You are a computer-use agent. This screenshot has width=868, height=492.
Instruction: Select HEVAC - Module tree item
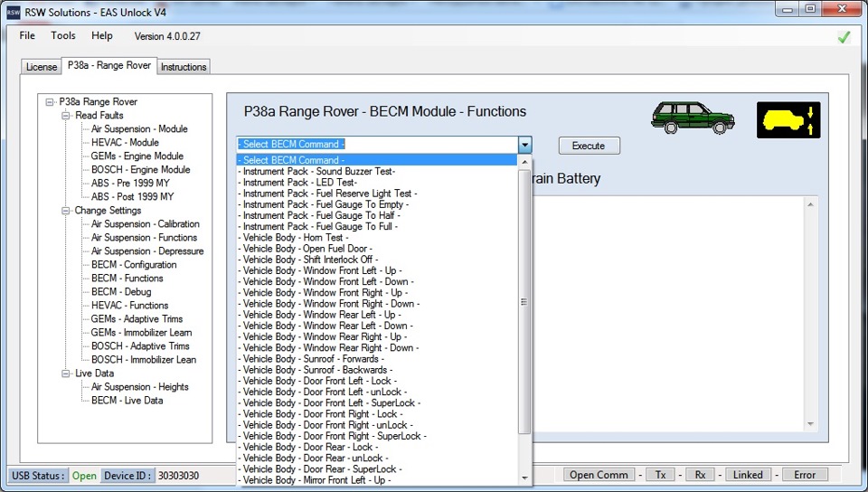click(x=125, y=142)
